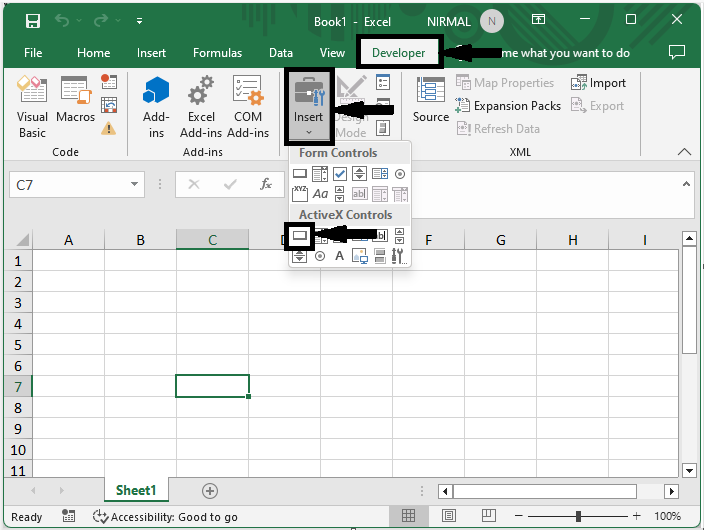
Task: Select Form Controls Button
Action: pos(299,174)
